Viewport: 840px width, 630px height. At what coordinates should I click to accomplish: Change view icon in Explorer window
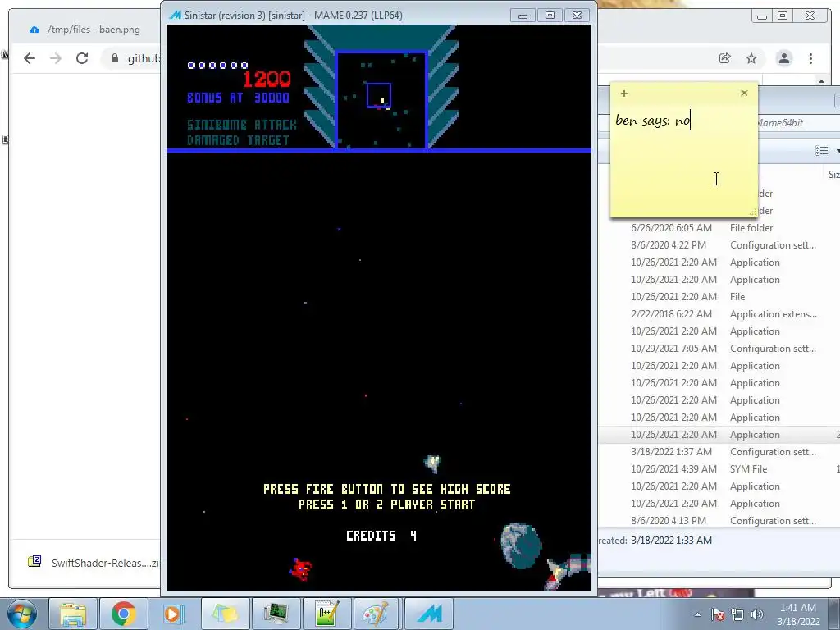click(x=822, y=151)
